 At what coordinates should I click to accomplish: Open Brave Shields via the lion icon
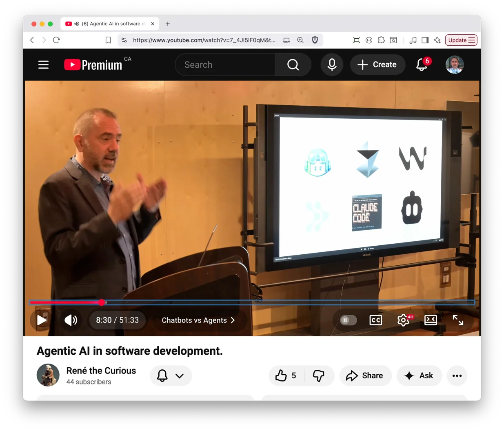pos(314,40)
